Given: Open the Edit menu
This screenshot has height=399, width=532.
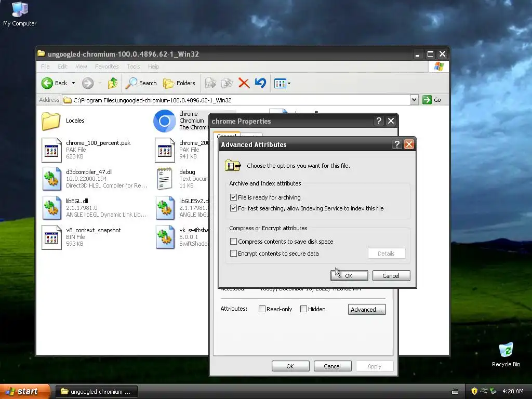Looking at the screenshot, I should [62, 66].
